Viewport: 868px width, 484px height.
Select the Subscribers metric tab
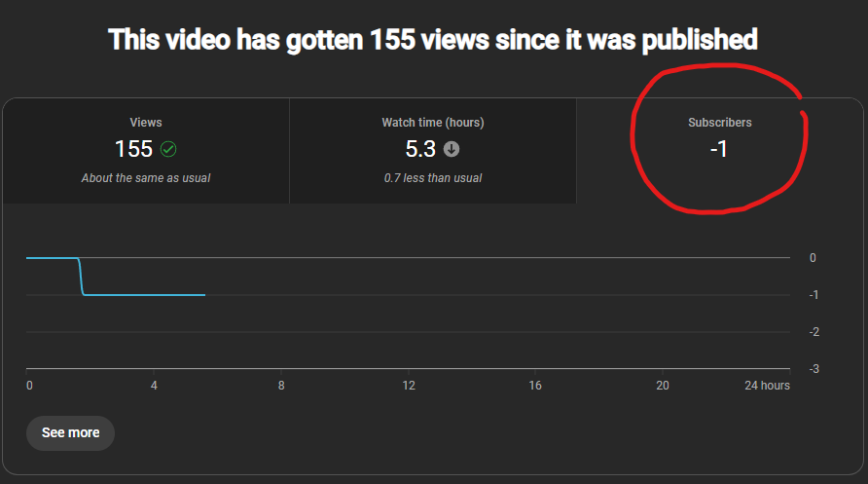720,151
